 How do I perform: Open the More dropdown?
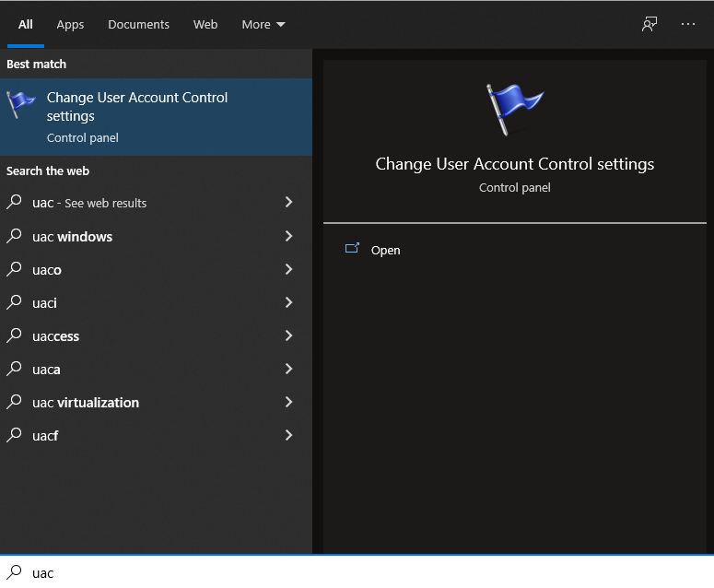(x=263, y=24)
